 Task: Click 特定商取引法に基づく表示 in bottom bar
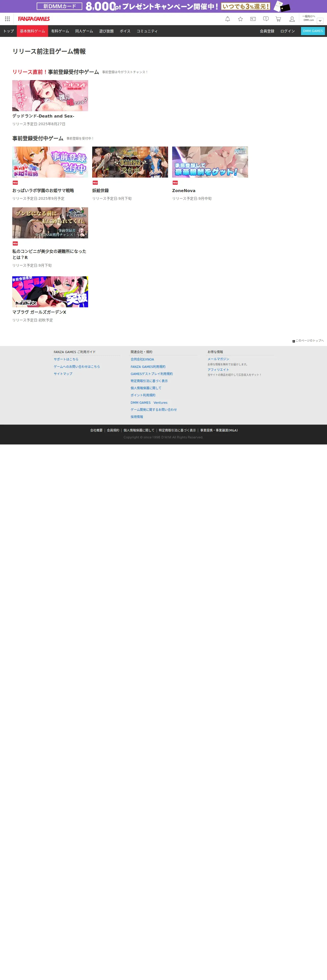[178, 430]
